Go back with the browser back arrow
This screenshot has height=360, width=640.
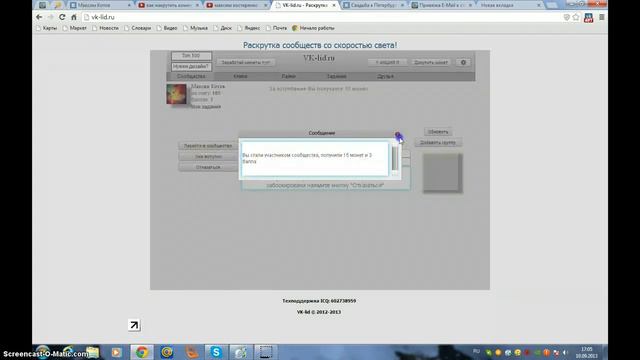click(39, 17)
